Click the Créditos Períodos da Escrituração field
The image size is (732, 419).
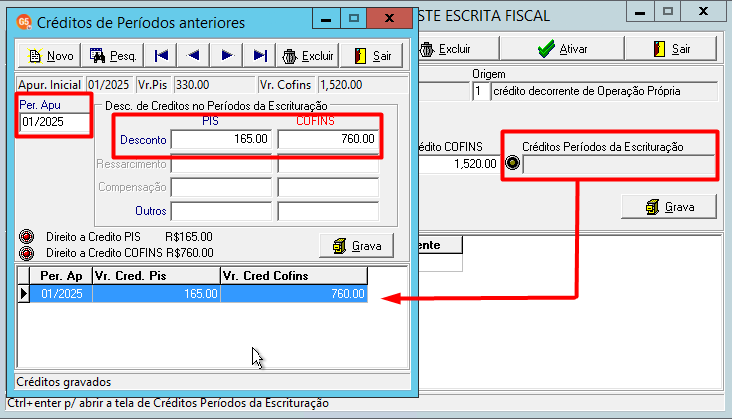pyautogui.click(x=619, y=164)
